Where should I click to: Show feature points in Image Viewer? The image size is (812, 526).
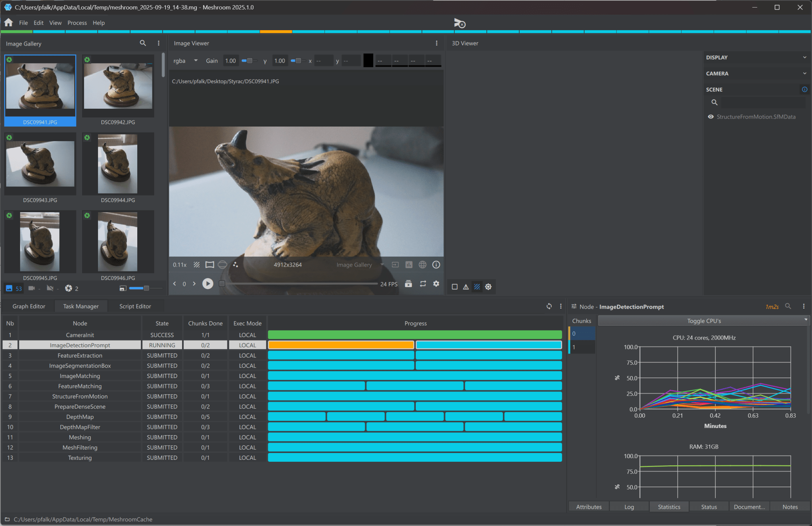(236, 265)
